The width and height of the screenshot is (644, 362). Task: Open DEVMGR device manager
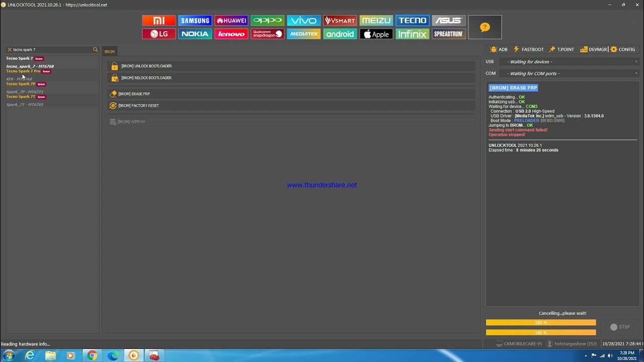coord(594,49)
